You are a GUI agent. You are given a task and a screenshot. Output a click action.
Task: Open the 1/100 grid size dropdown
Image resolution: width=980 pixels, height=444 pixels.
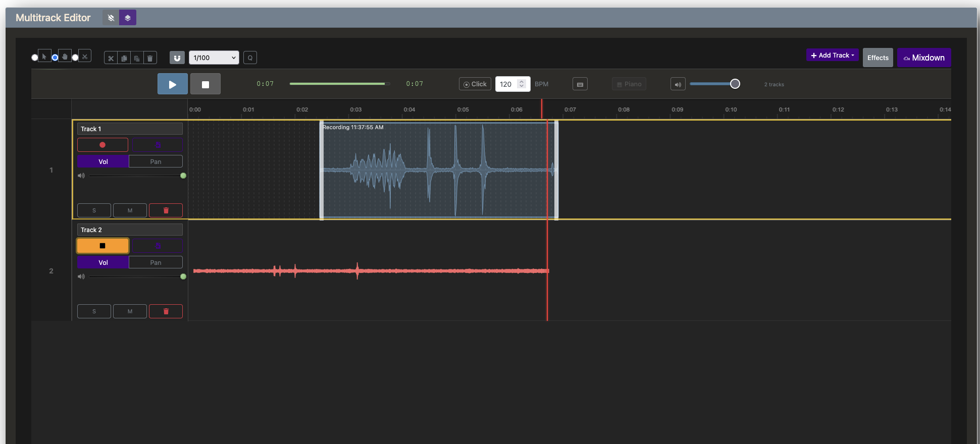point(214,58)
